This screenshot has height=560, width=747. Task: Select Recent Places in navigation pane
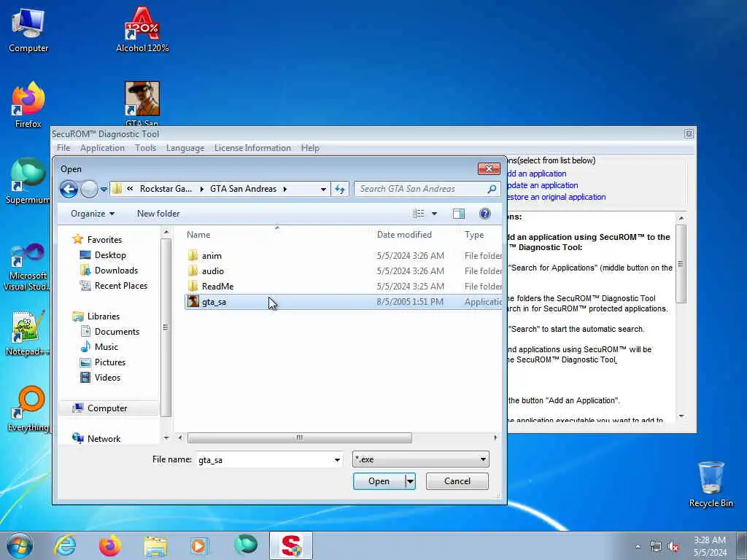pos(120,286)
